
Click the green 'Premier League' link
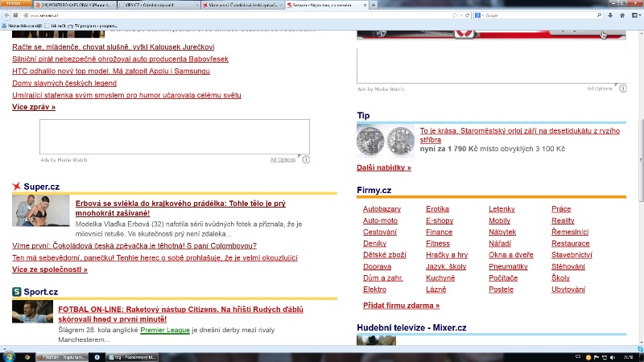(165, 330)
